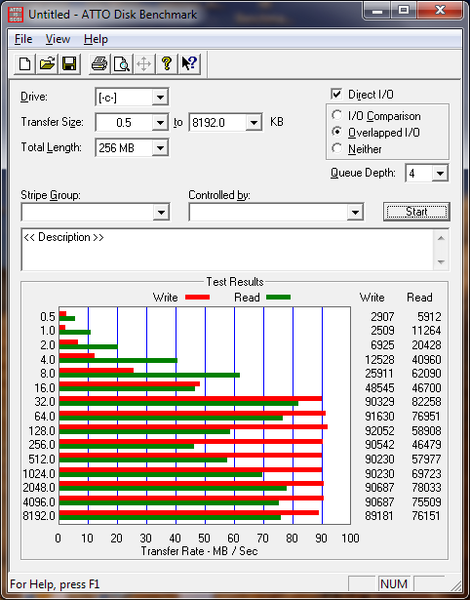Click the red write bar for 128.0
Image resolution: width=470 pixels, height=600 pixels.
[193, 427]
